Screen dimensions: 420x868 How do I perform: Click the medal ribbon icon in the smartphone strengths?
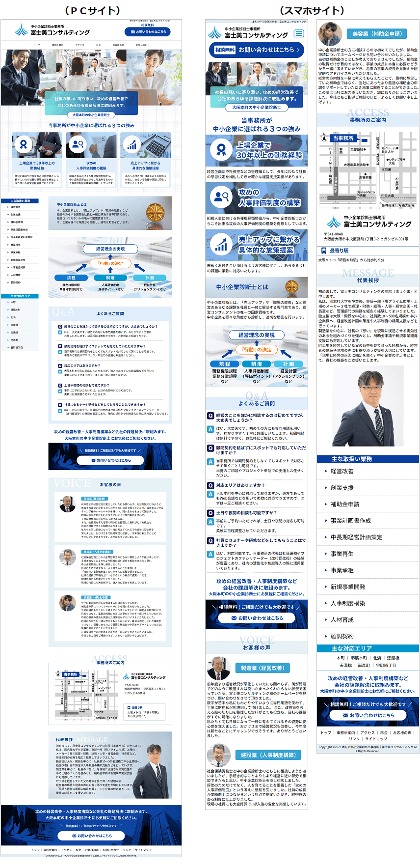(x=221, y=150)
